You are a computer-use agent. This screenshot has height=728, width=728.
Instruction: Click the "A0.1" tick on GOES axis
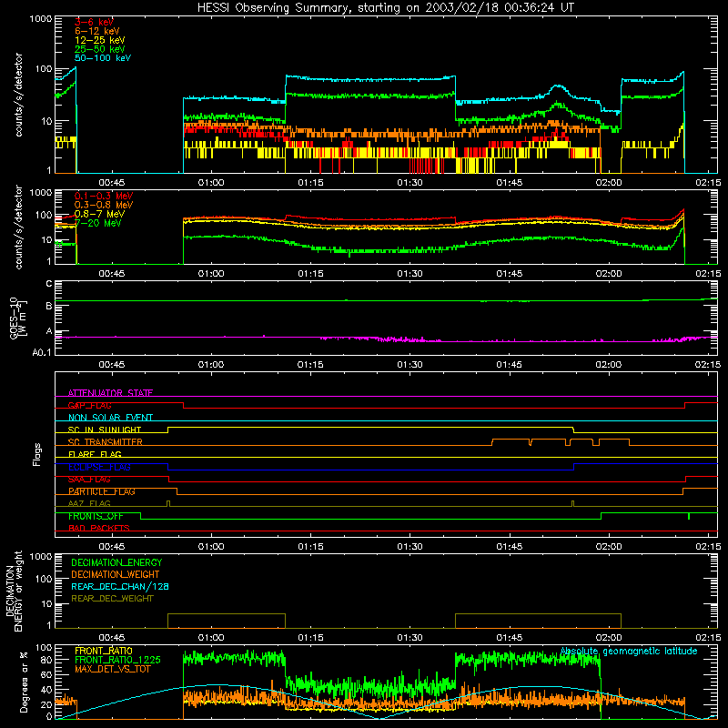42,352
